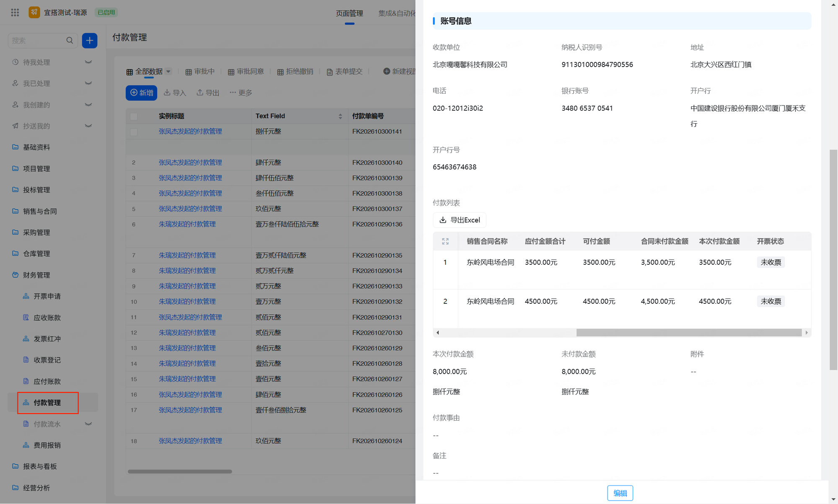Toggle the eye icon beside 抄送我的
Screen dimensions: 838x504
[x=88, y=126]
